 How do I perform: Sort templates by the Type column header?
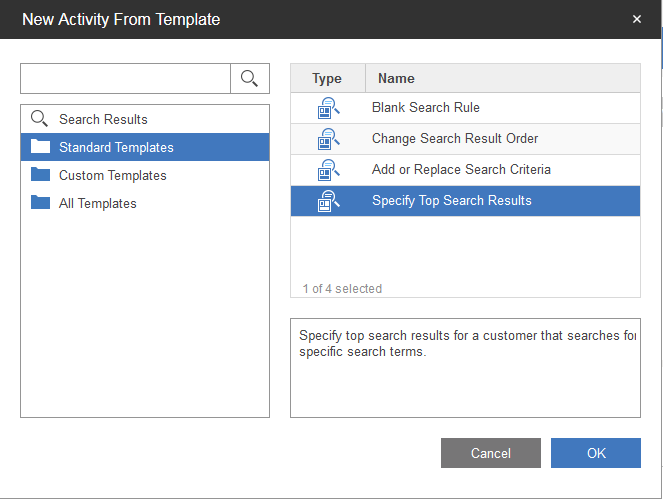(327, 78)
